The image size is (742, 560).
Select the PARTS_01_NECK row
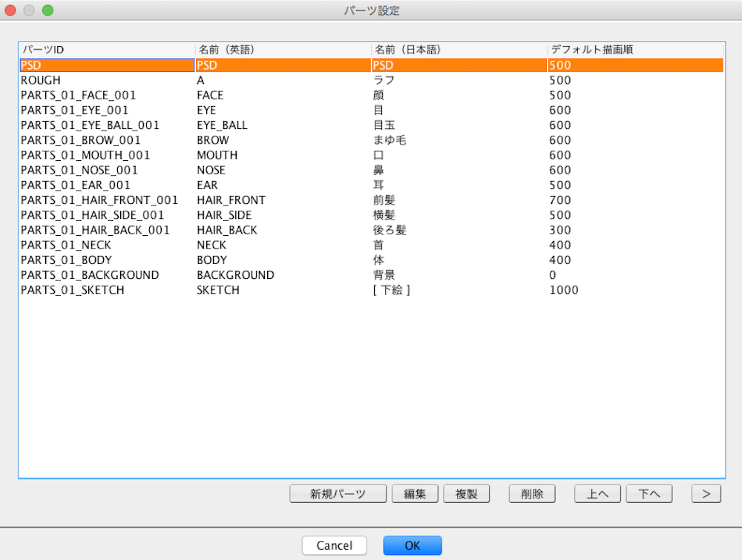372,245
